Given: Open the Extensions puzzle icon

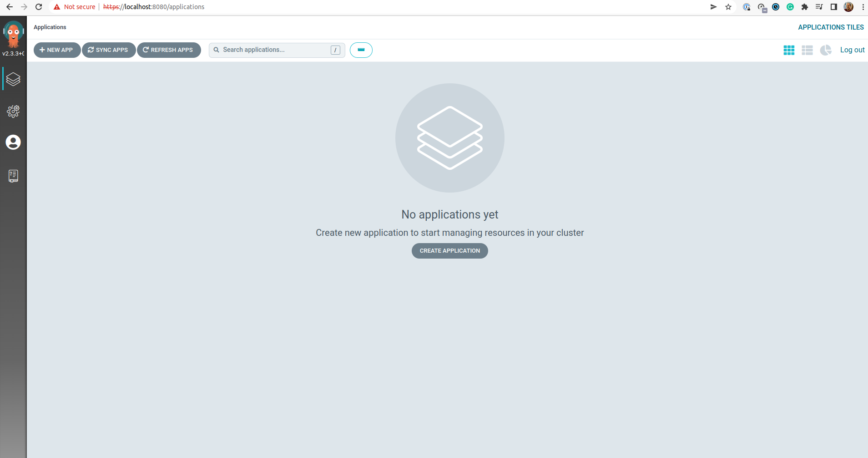Looking at the screenshot, I should (x=805, y=7).
